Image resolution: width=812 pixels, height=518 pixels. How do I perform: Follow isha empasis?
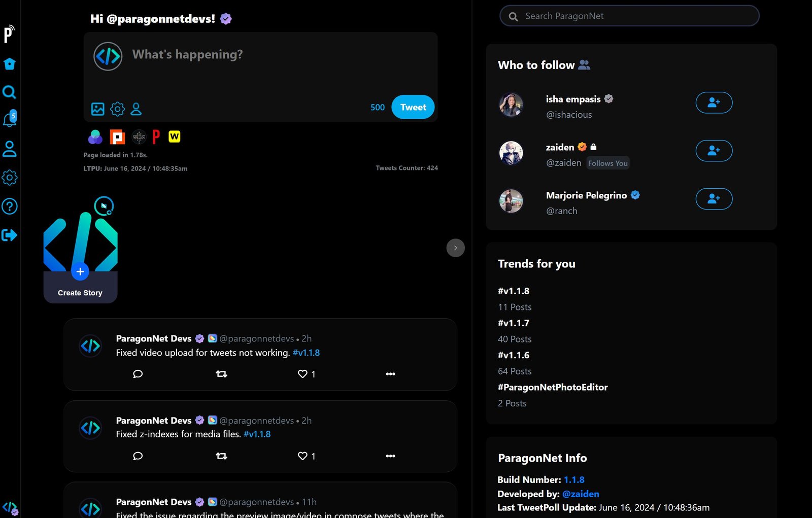pyautogui.click(x=714, y=102)
